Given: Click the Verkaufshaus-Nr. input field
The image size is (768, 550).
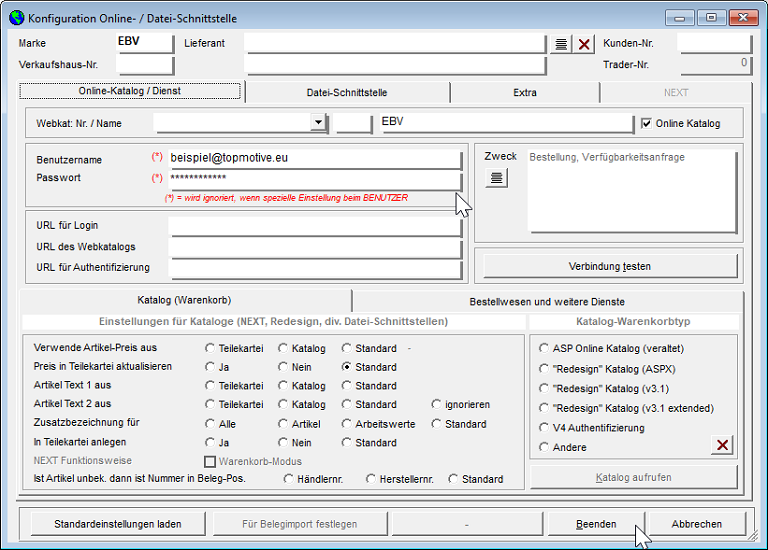Looking at the screenshot, I should [x=145, y=65].
